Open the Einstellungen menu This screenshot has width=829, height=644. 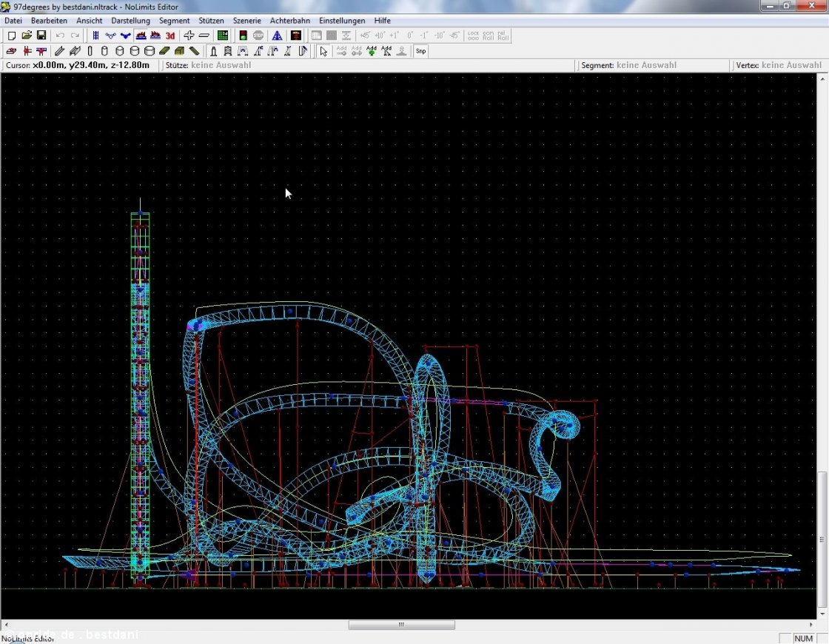coord(341,21)
